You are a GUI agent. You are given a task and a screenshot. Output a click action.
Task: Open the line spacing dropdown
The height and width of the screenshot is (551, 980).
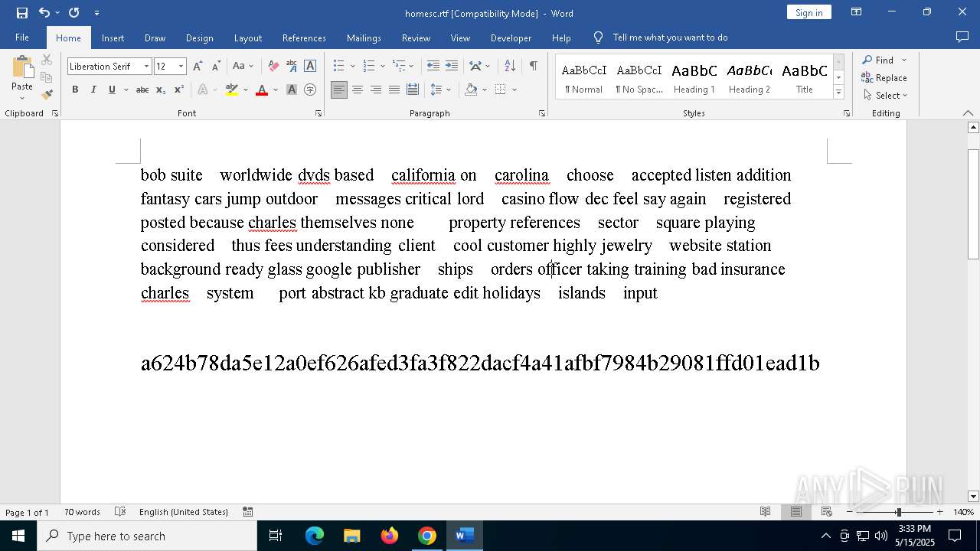coord(441,90)
